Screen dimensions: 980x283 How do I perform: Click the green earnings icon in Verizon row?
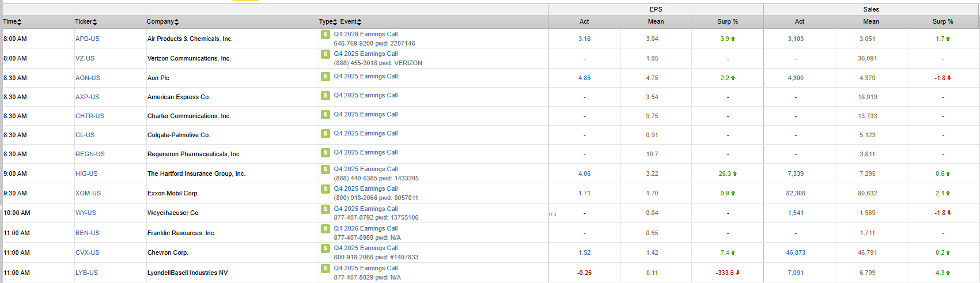(326, 54)
